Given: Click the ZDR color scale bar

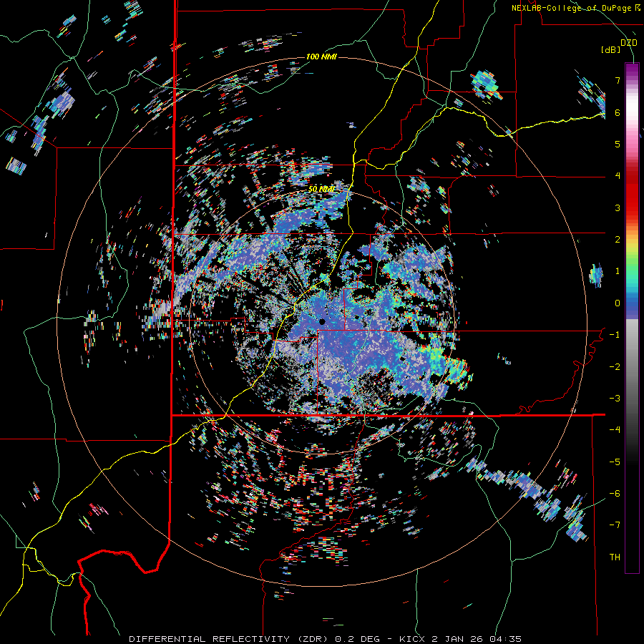Looking at the screenshot, I should click(x=632, y=318).
